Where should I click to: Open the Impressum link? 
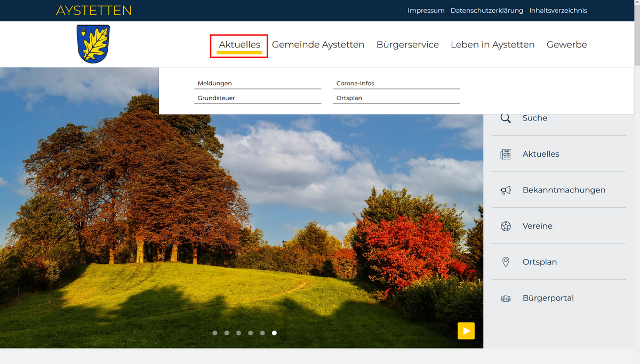[426, 10]
